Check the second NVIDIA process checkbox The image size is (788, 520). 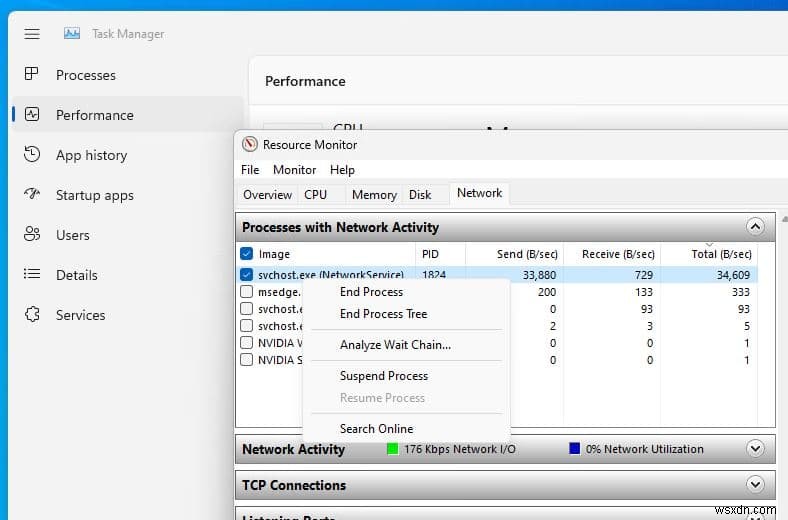246,360
